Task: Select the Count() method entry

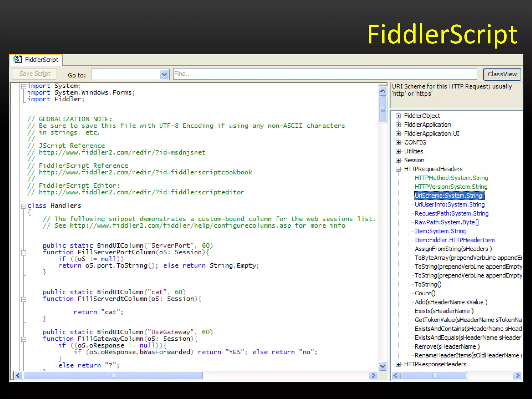Action: coord(425,293)
